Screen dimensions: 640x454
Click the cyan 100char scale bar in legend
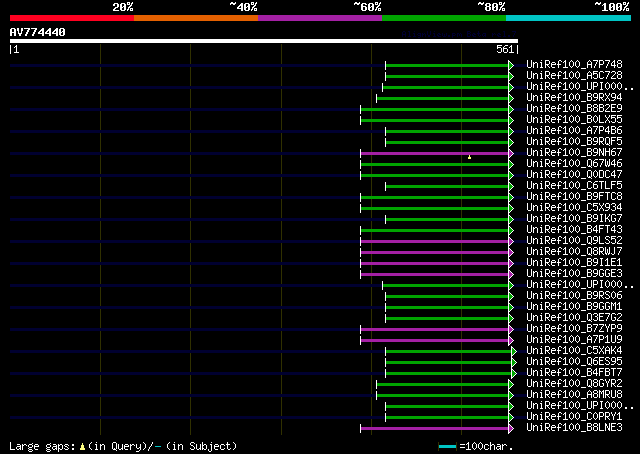(x=447, y=447)
